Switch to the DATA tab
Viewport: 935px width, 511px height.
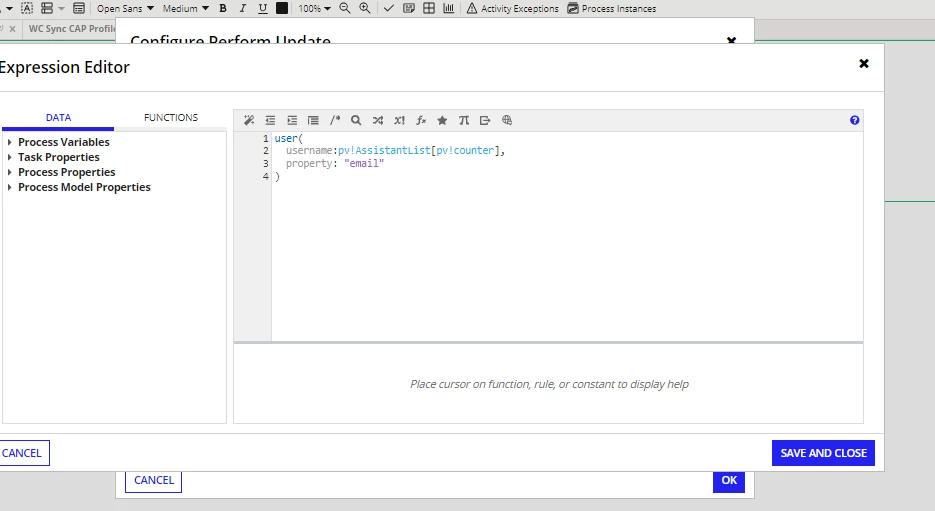(58, 117)
